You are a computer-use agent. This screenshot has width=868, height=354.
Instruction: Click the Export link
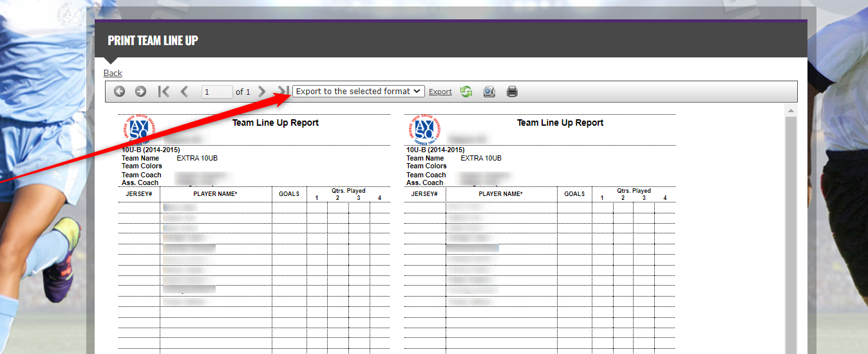pyautogui.click(x=440, y=92)
